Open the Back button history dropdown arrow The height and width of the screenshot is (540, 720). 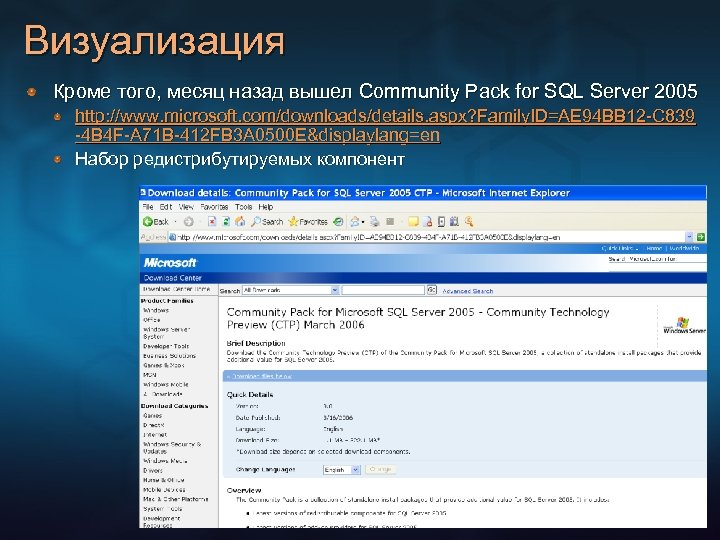point(175,222)
